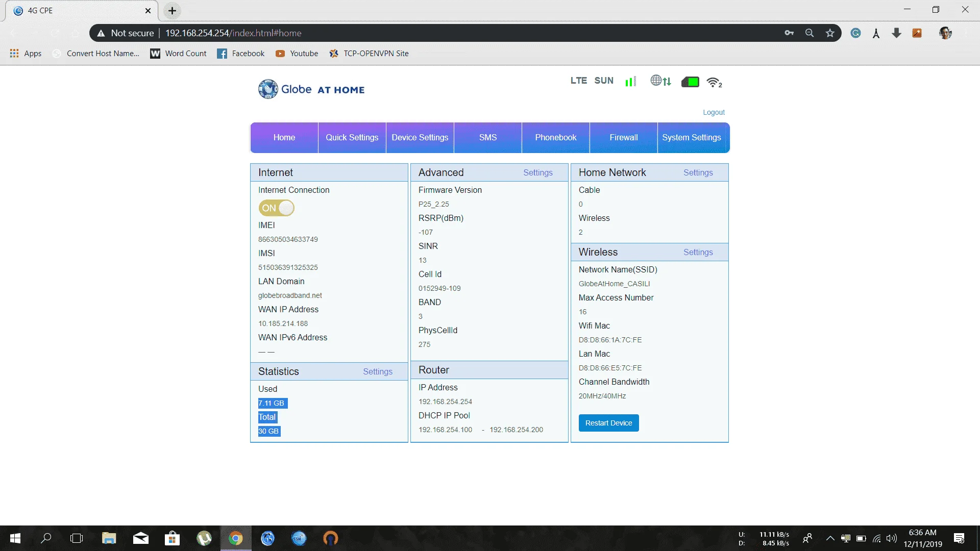
Task: Open the taskbar clock showing 6:36 AM
Action: coord(923,538)
